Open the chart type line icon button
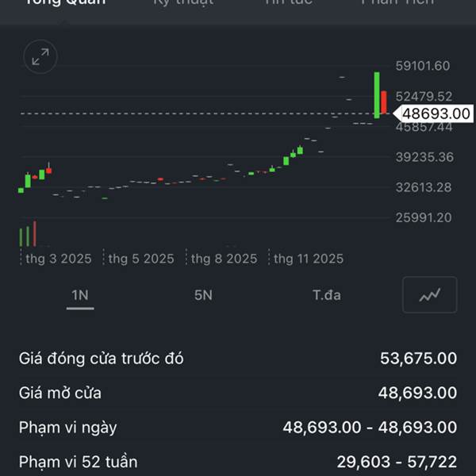The width and height of the screenshot is (476, 476). pyautogui.click(x=429, y=295)
